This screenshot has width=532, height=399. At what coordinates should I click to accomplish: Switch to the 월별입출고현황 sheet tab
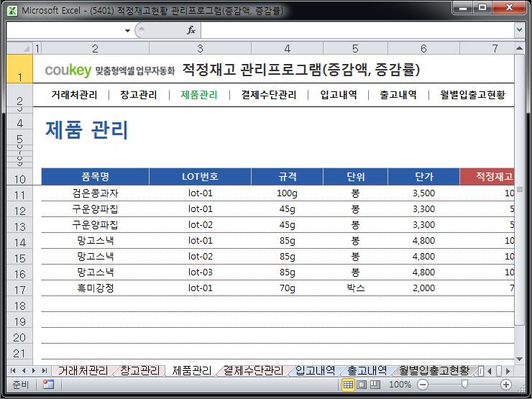click(x=434, y=370)
